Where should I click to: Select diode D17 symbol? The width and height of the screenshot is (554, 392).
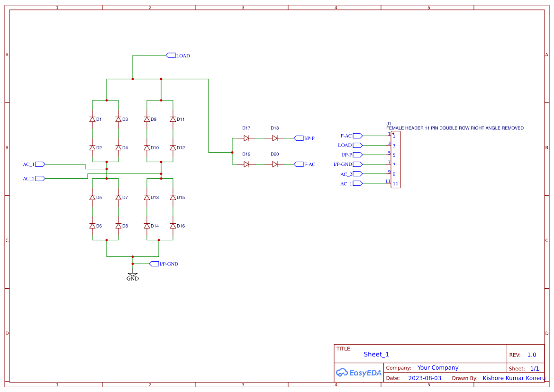pos(246,138)
